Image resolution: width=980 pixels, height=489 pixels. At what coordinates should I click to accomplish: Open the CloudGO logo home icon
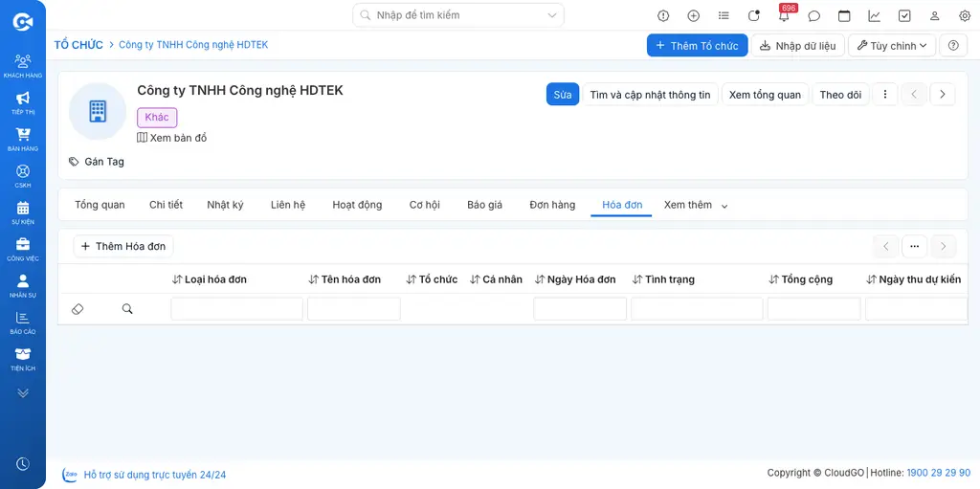[23, 22]
